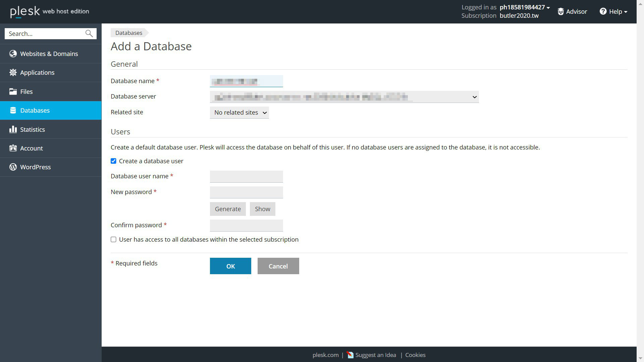Select the Files folder icon in sidebar
Image resolution: width=644 pixels, height=362 pixels.
click(x=13, y=92)
